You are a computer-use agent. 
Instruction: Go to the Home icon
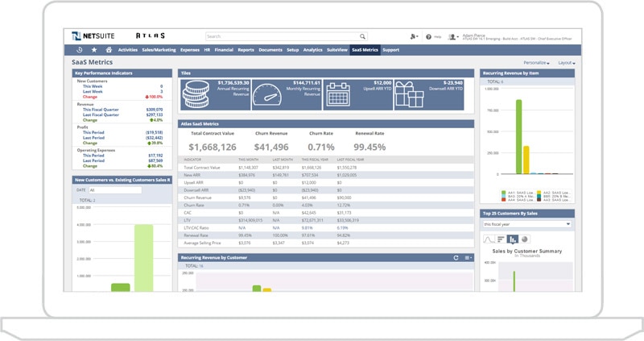[x=109, y=50]
